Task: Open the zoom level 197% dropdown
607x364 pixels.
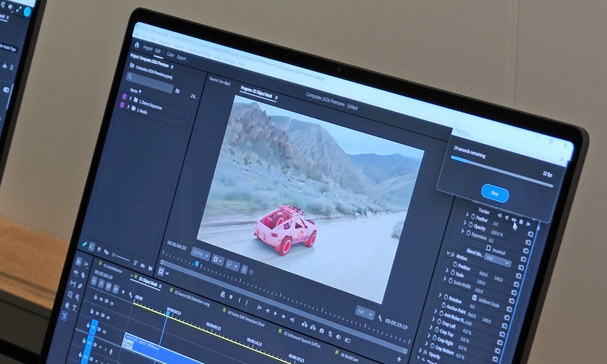Action: coord(200,254)
